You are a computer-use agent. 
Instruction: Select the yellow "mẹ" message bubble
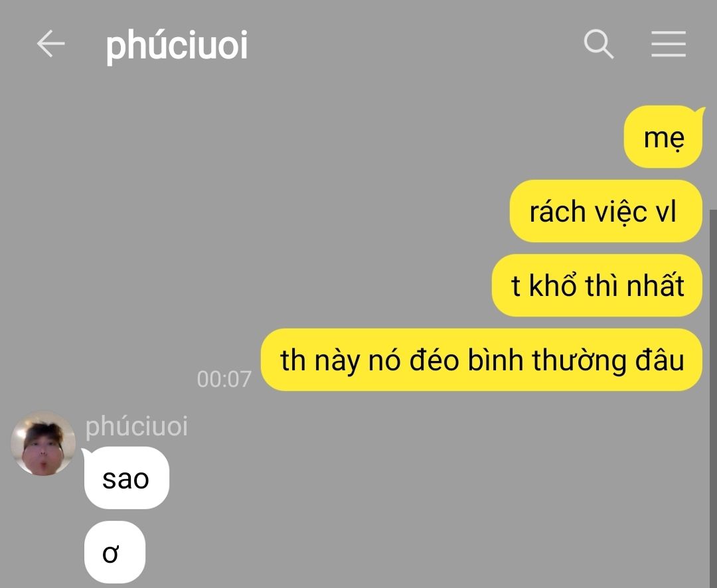point(663,137)
